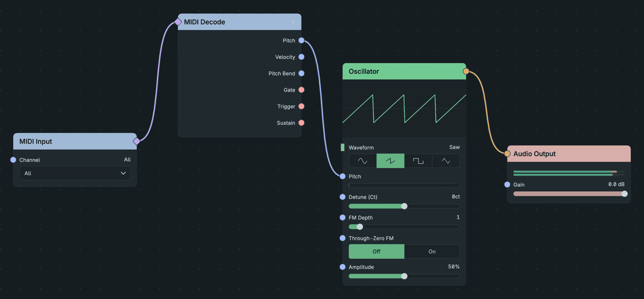Select the sine waveform icon
644x299 pixels.
[363, 161]
